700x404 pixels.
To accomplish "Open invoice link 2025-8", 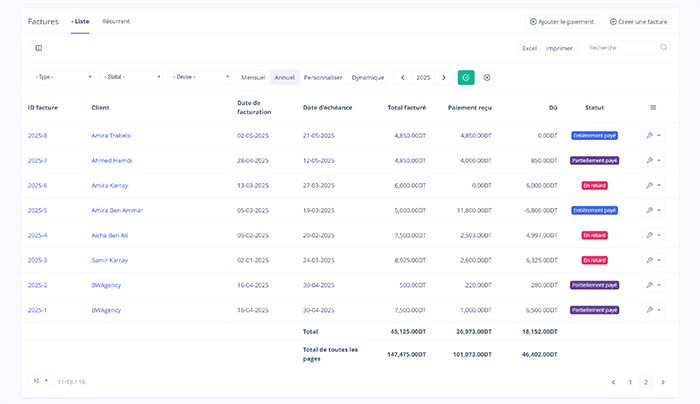I will pos(38,135).
